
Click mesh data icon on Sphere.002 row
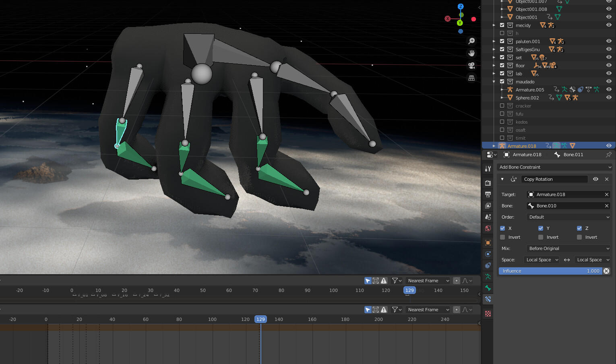(x=559, y=97)
